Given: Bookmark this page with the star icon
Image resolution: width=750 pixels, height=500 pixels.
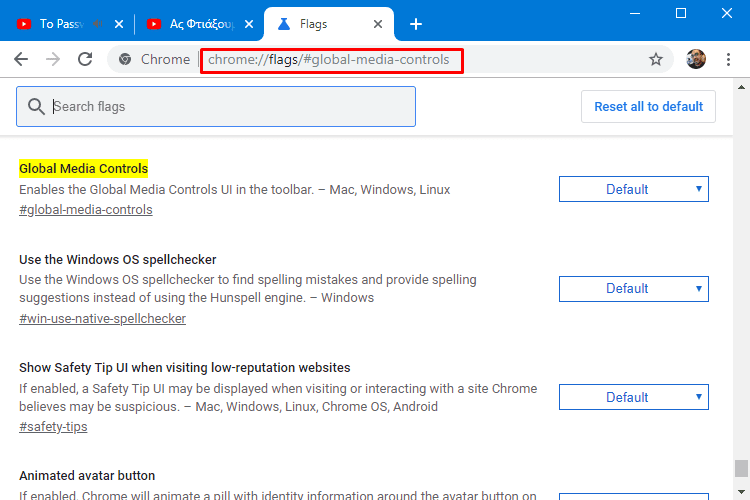Looking at the screenshot, I should pyautogui.click(x=656, y=59).
